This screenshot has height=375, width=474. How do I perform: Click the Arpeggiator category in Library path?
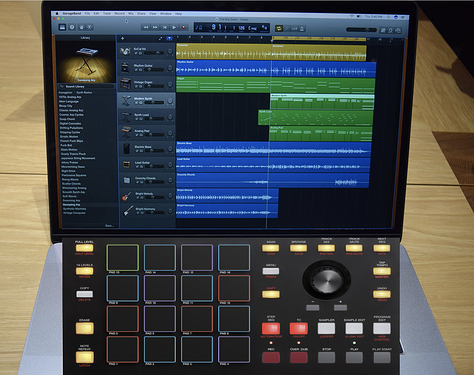(65, 93)
